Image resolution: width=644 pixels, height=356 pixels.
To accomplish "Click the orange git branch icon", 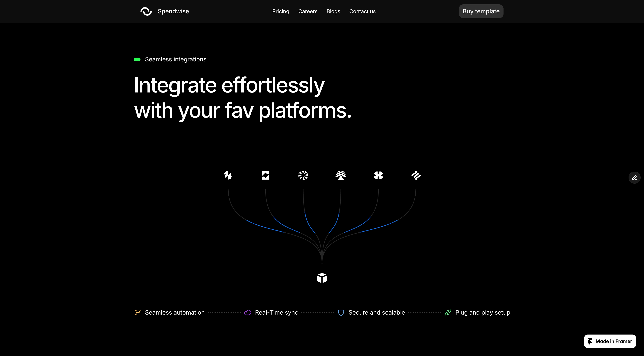I will coord(137,312).
